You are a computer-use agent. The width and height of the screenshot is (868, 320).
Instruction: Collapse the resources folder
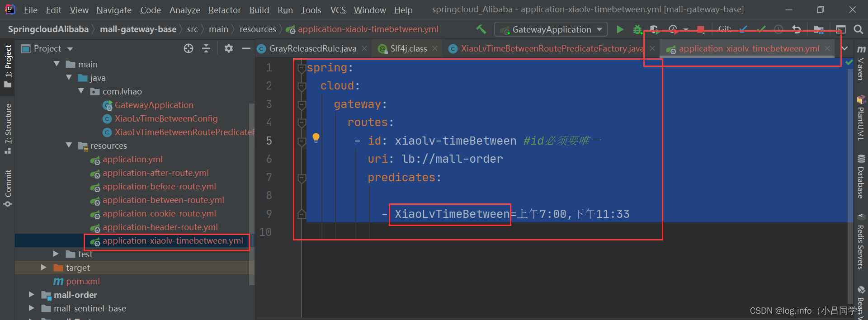pyautogui.click(x=69, y=146)
